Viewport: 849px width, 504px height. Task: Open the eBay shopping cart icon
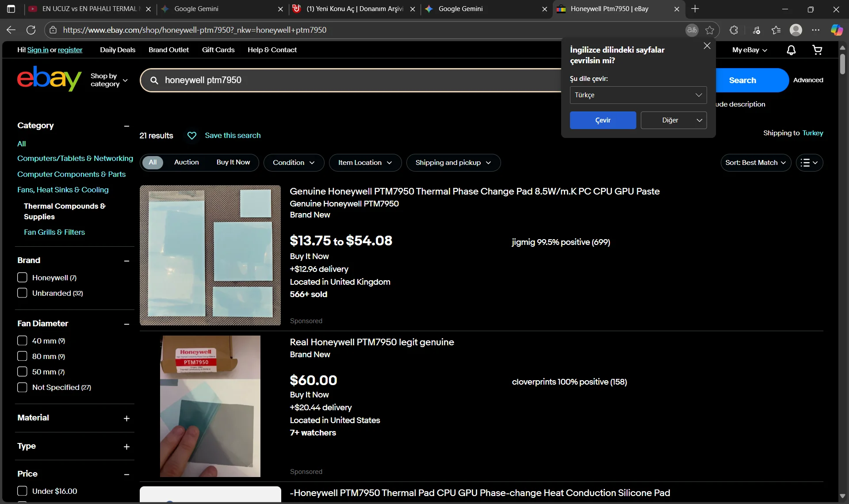(x=817, y=50)
